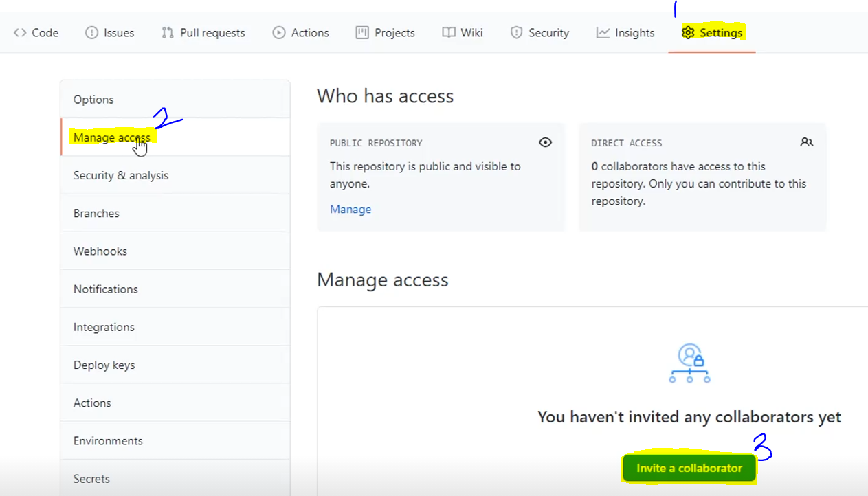Open the Projects tab
This screenshot has width=868, height=496.
click(x=385, y=32)
